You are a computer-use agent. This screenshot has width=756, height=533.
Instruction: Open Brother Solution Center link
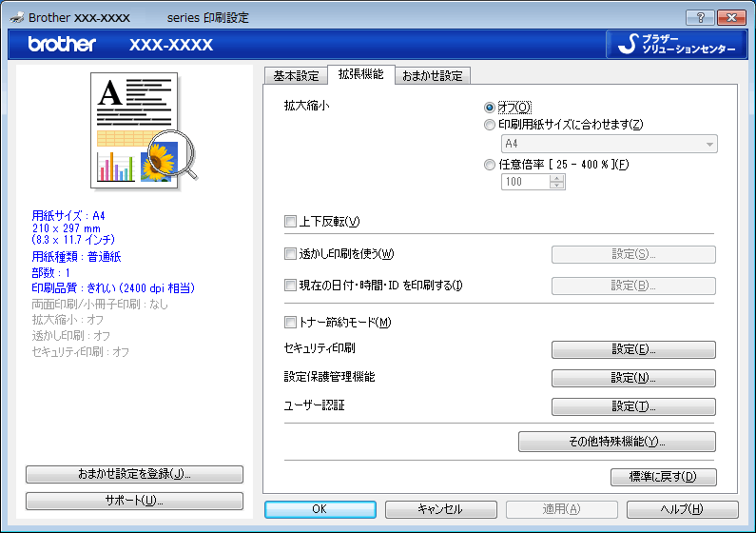(677, 45)
